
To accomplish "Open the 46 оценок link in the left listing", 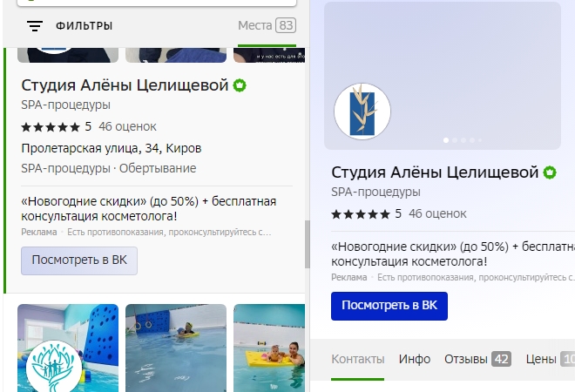I will [127, 126].
